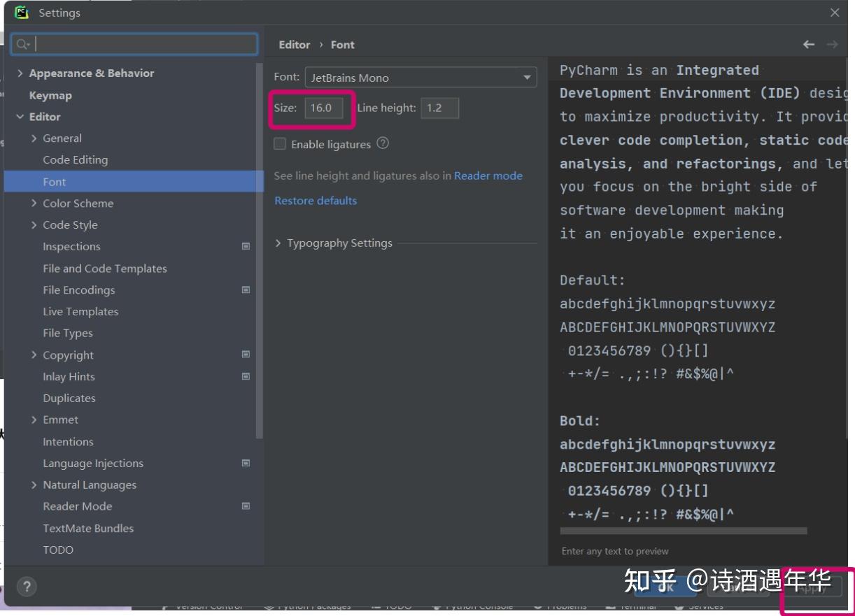Click the search magnifier icon
This screenshot has width=855, height=616.
[22, 44]
